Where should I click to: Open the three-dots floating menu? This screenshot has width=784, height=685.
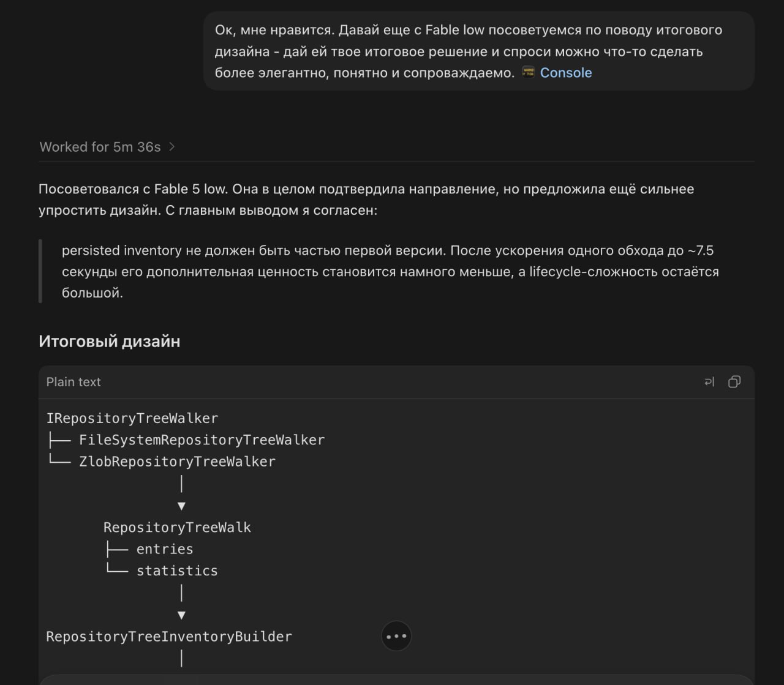point(396,636)
